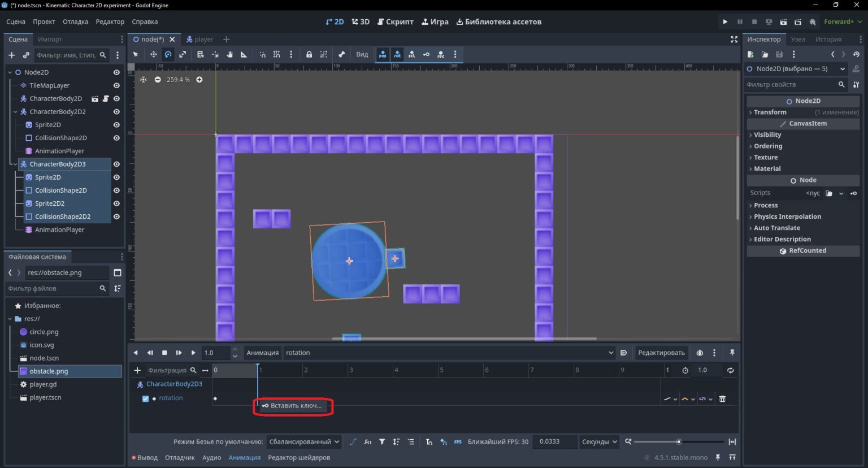Group selected node children
868x468 pixels.
tap(324, 54)
